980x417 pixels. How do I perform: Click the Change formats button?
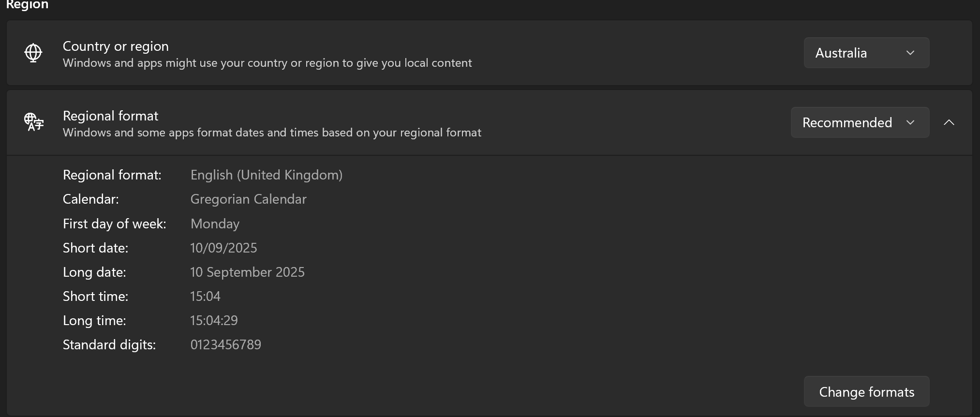click(866, 392)
